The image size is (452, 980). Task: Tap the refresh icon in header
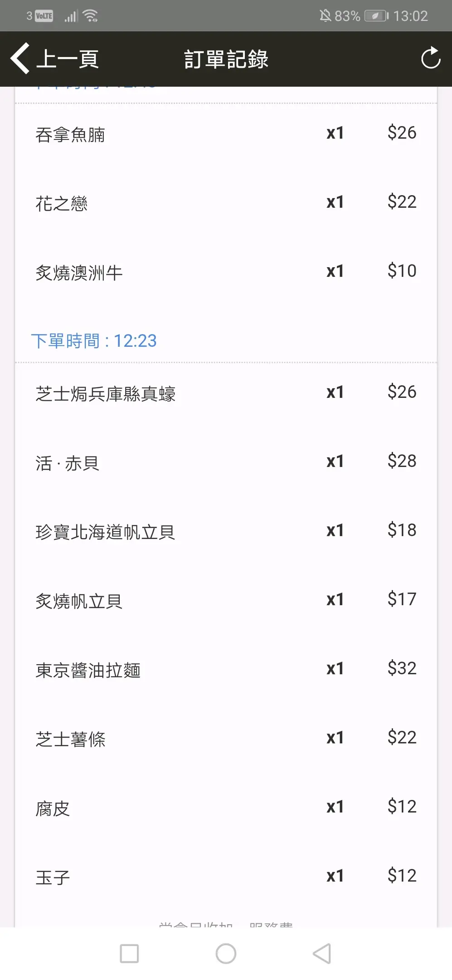coord(430,58)
